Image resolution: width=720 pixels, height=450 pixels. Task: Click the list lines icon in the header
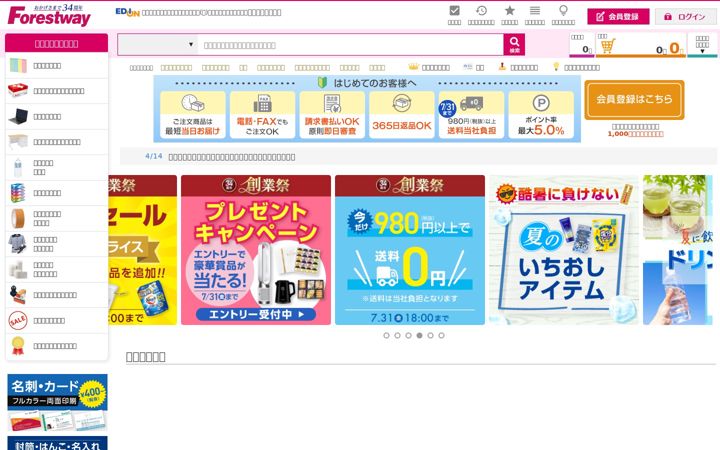(534, 11)
